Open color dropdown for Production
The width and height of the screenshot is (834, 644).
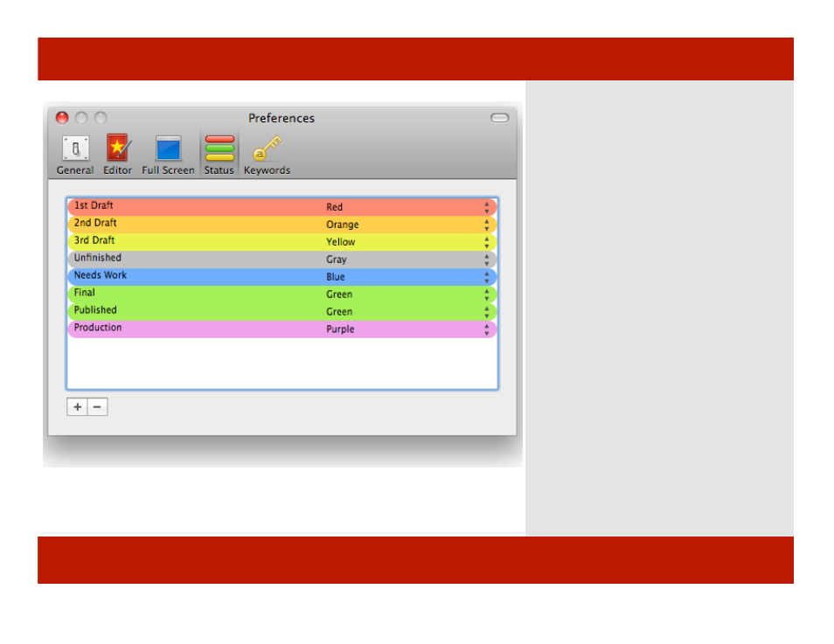pyautogui.click(x=487, y=329)
